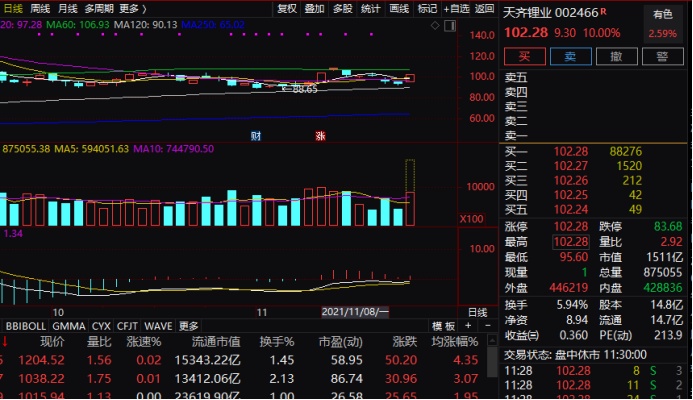693x400 pixels.
Task: Click the red 买 buy button
Action: pos(525,57)
